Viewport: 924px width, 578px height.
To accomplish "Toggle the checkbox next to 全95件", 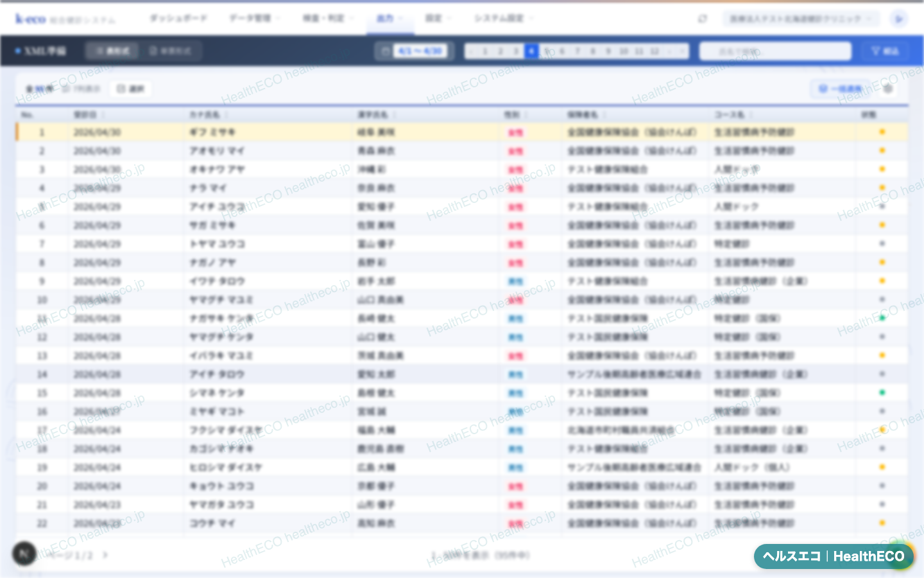I will tap(66, 89).
